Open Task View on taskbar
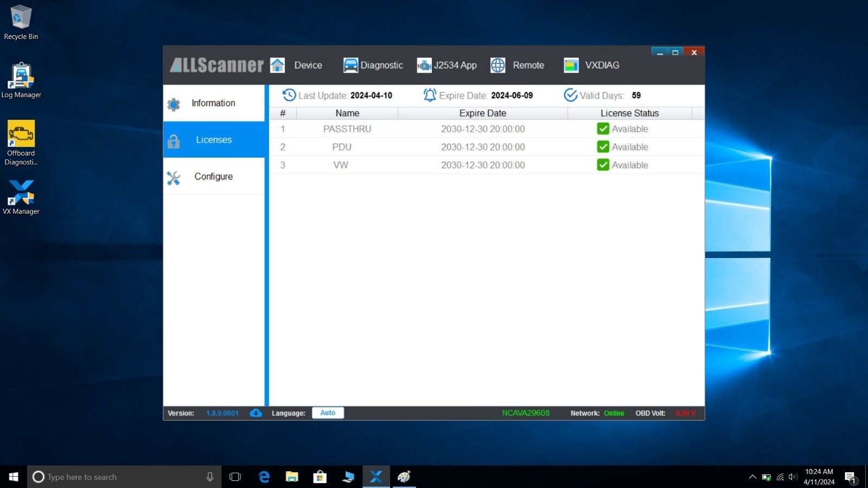The width and height of the screenshot is (868, 488). [235, 477]
